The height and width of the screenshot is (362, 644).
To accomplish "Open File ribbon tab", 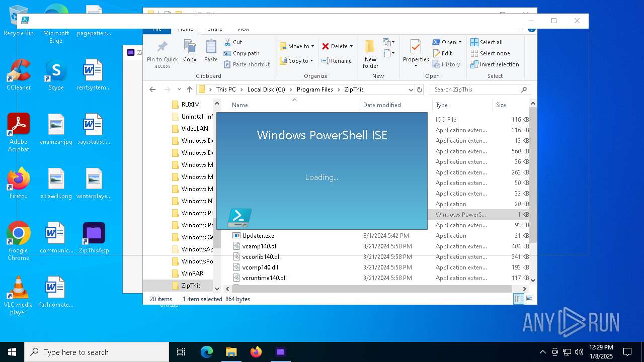I will 157,29.
